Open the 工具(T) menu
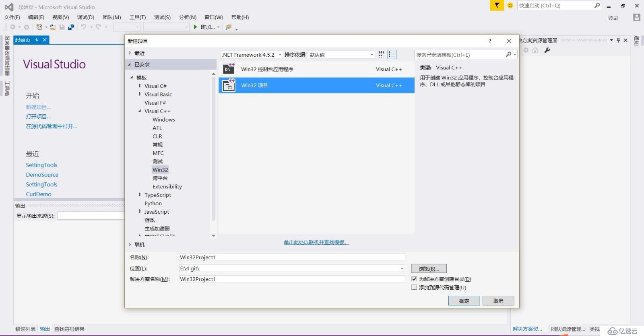The image size is (644, 336). pos(138,17)
